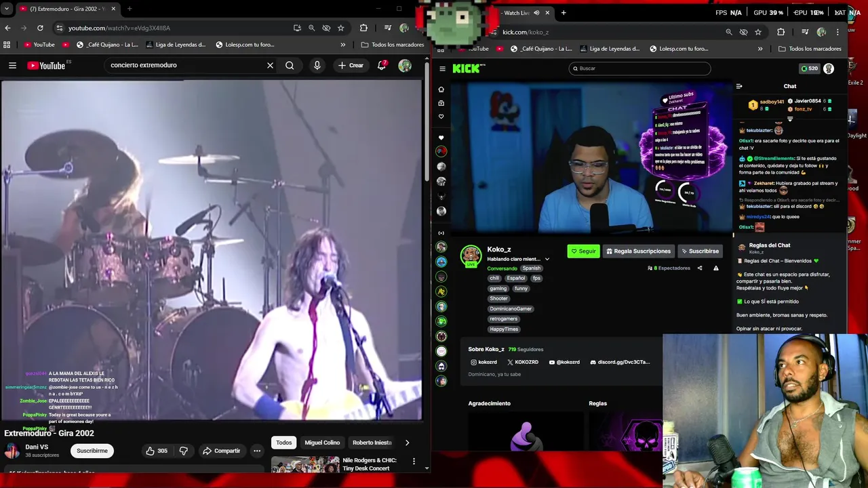Open more actions menu under the video
Image resolution: width=868 pixels, height=488 pixels.
256,451
